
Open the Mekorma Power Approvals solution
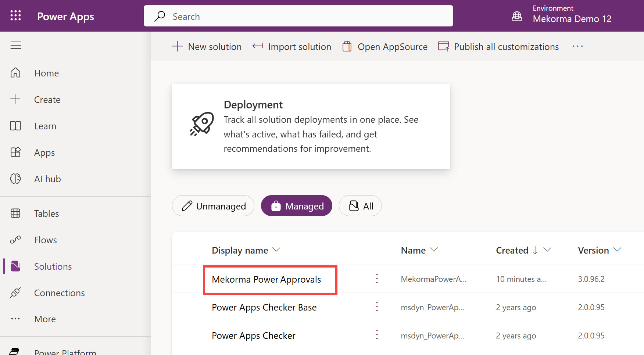click(x=266, y=279)
